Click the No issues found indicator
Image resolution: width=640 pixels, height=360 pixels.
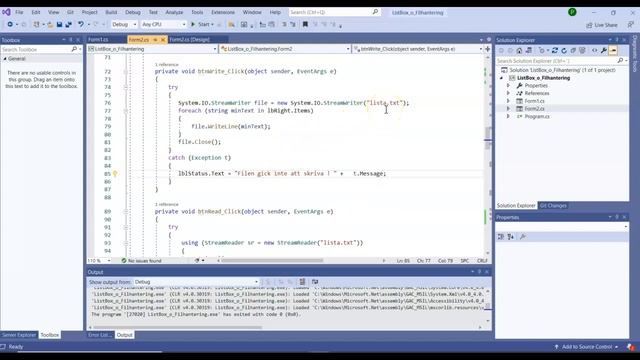point(141,260)
